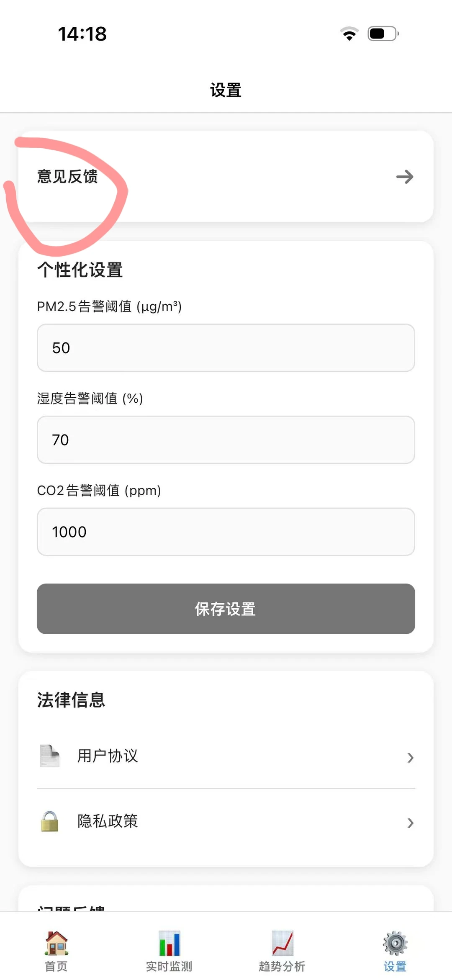Tap the Wi-Fi status icon
452x980 pixels.
[349, 33]
